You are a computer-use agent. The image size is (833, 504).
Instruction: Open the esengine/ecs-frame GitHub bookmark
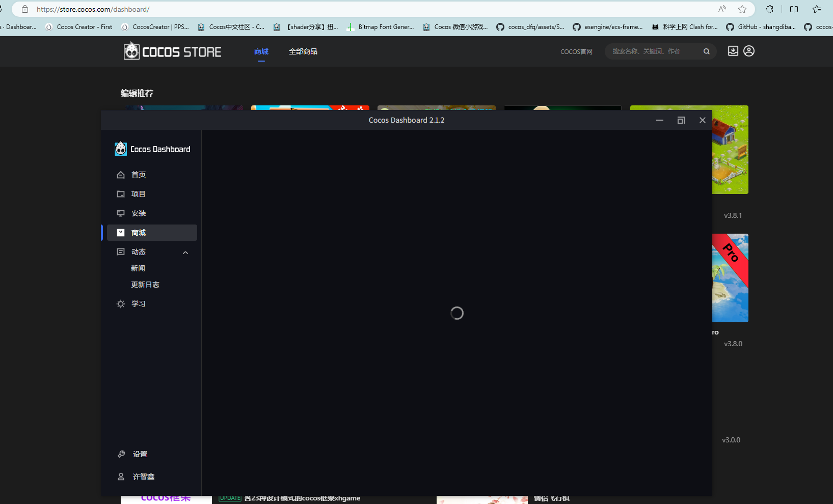pos(608,27)
